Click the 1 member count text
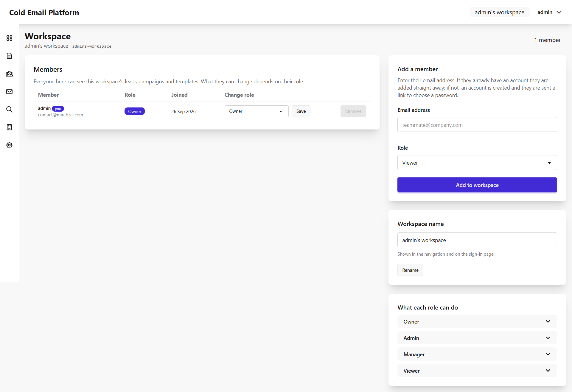572x392 pixels. [x=547, y=40]
